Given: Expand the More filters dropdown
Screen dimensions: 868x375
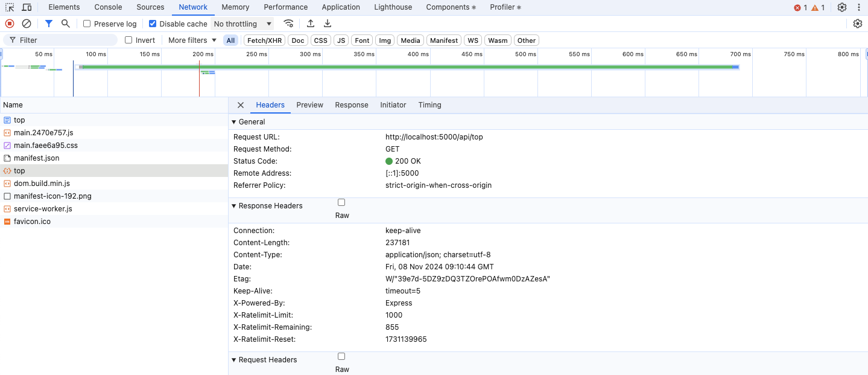Looking at the screenshot, I should 192,40.
